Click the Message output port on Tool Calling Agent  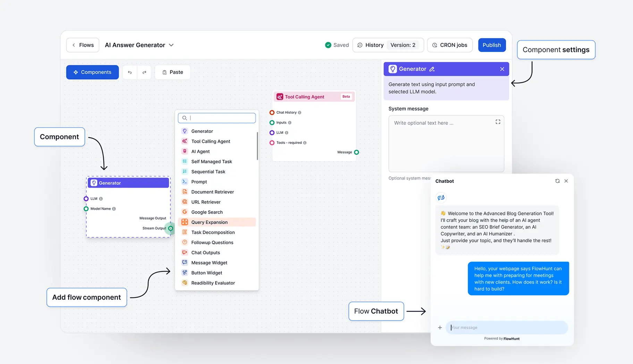(356, 152)
